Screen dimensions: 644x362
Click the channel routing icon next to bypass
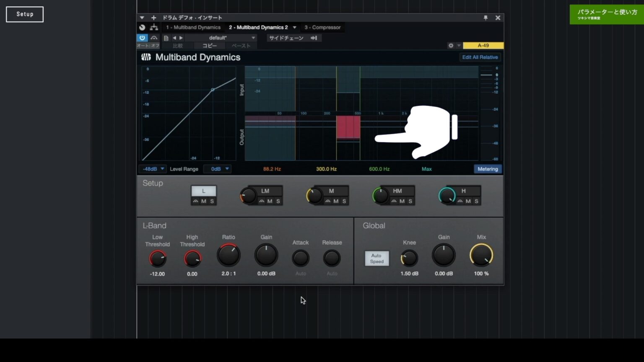click(154, 27)
